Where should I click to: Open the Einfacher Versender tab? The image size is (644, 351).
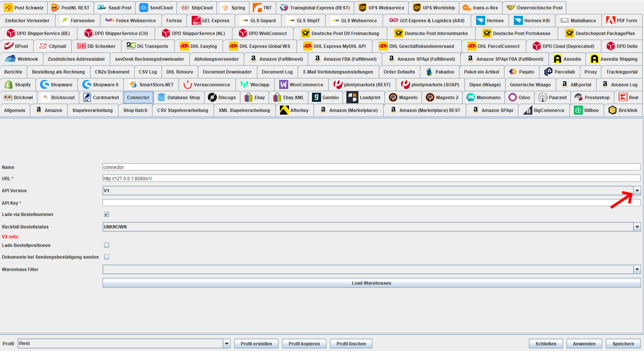27,20
